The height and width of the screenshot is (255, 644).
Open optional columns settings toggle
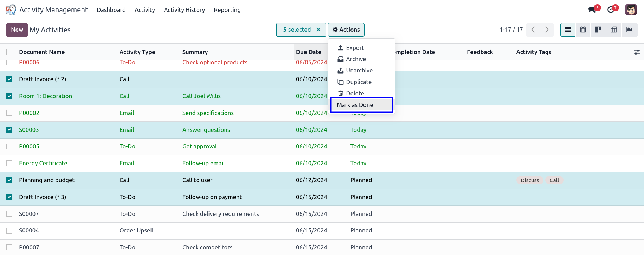pos(637,52)
